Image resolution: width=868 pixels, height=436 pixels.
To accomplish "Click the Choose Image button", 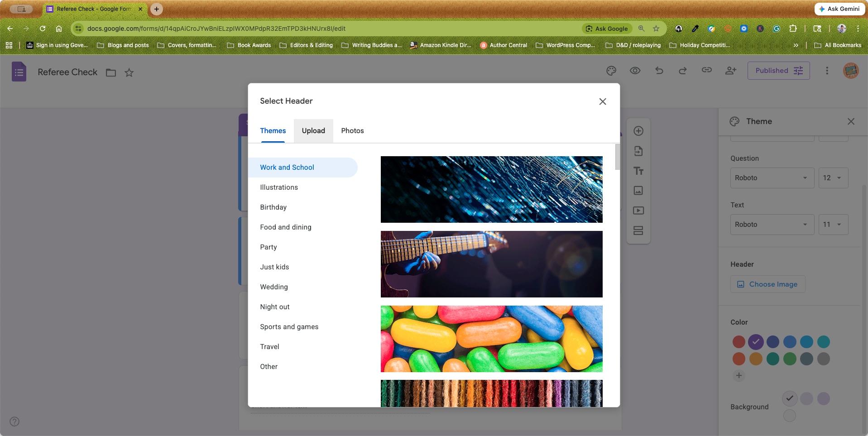I will point(767,284).
